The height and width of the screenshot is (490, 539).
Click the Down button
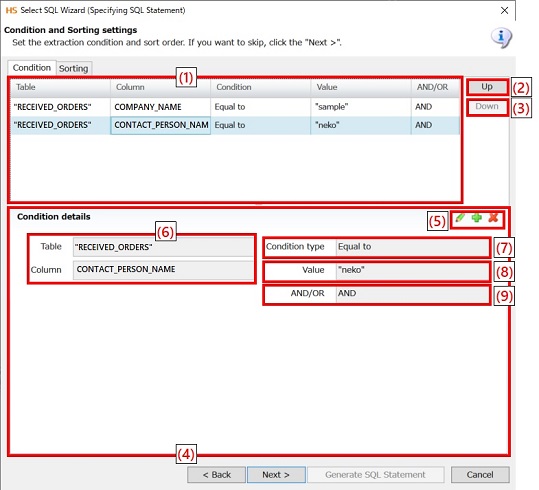[487, 107]
